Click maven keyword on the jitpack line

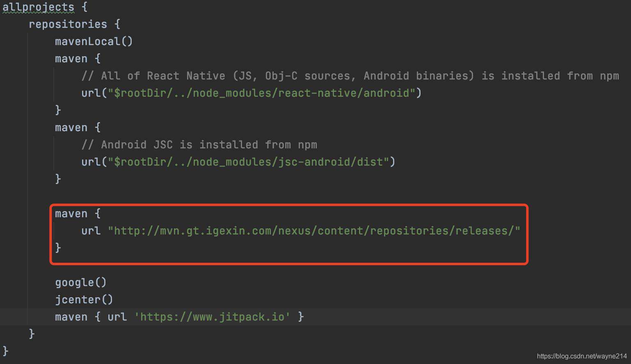point(71,317)
